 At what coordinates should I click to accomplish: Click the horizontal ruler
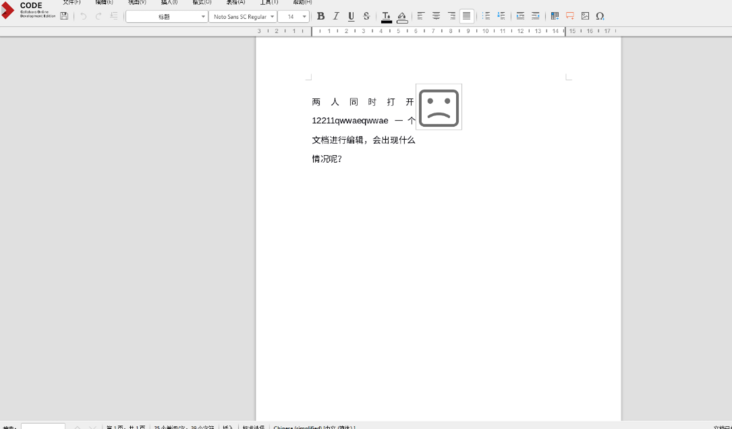(x=439, y=31)
